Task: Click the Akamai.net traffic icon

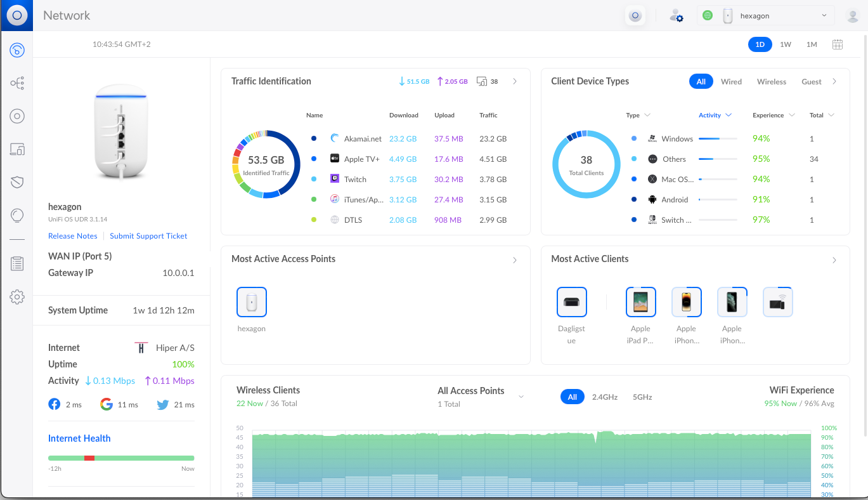Action: pyautogui.click(x=335, y=138)
